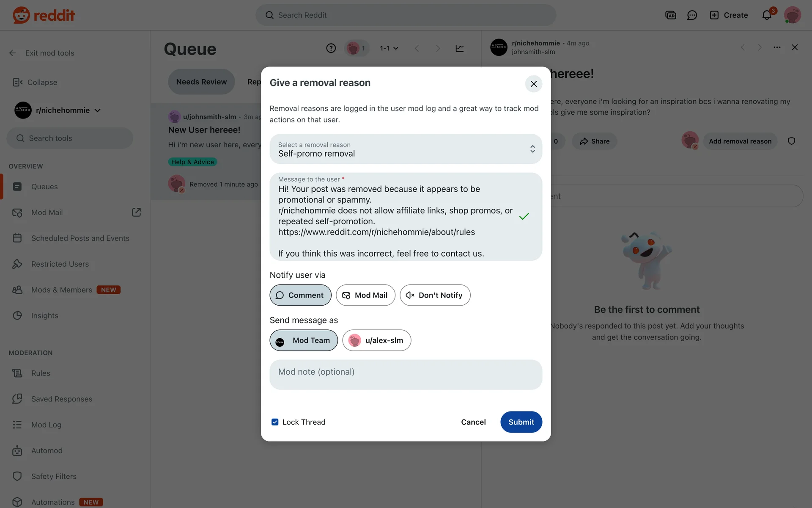This screenshot has width=812, height=508.
Task: Open Saved Responses in sidebar
Action: click(62, 399)
